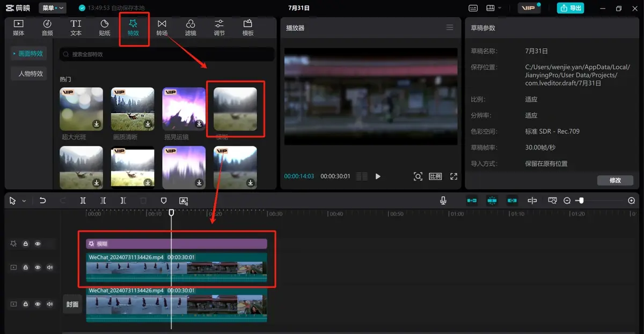Choose the selection pointer tool
The height and width of the screenshot is (334, 644).
(13, 201)
